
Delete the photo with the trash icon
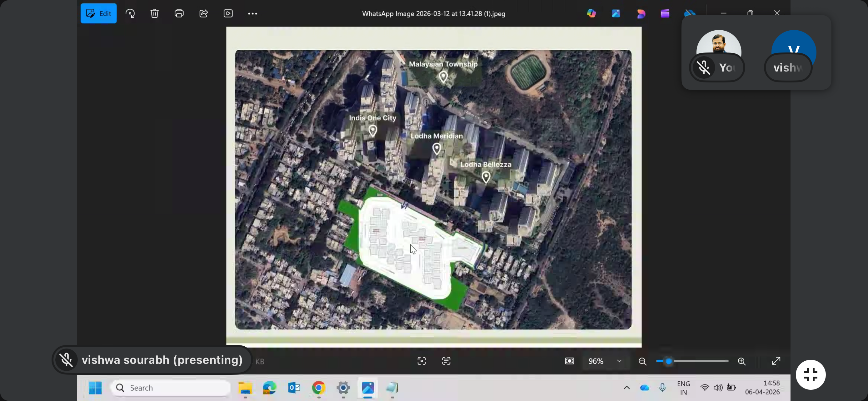[154, 13]
